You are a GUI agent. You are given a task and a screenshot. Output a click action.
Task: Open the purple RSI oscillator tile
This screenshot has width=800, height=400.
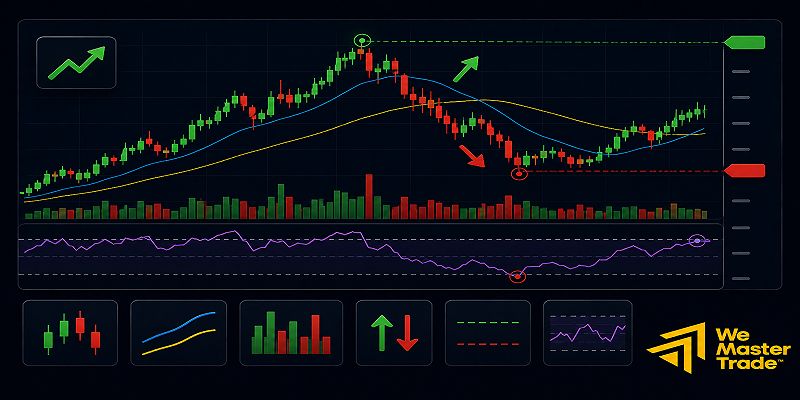tap(588, 333)
